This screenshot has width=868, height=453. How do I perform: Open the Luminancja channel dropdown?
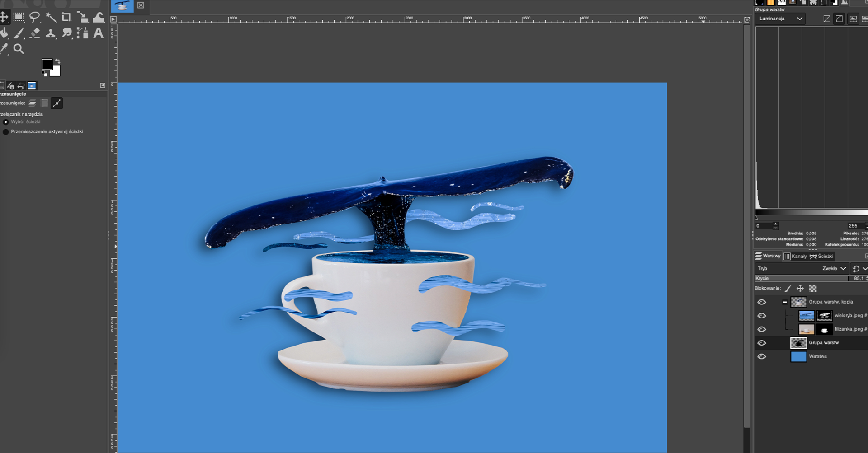click(781, 19)
